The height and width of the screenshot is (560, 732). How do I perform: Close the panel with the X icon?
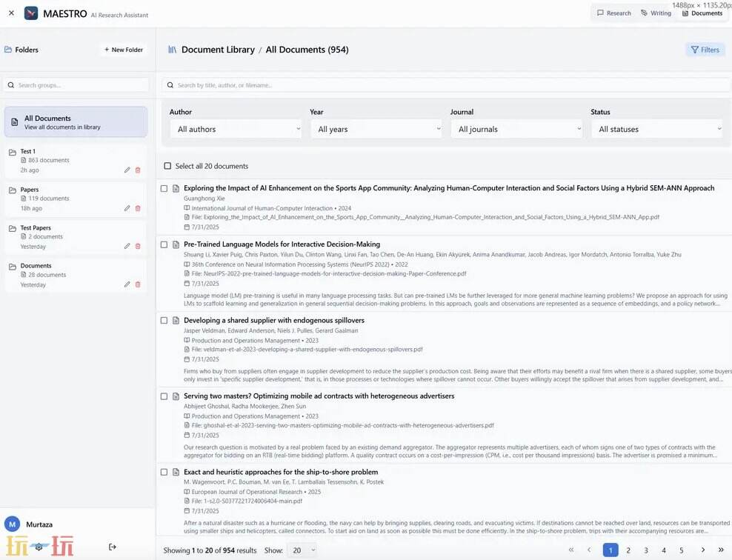tap(11, 13)
